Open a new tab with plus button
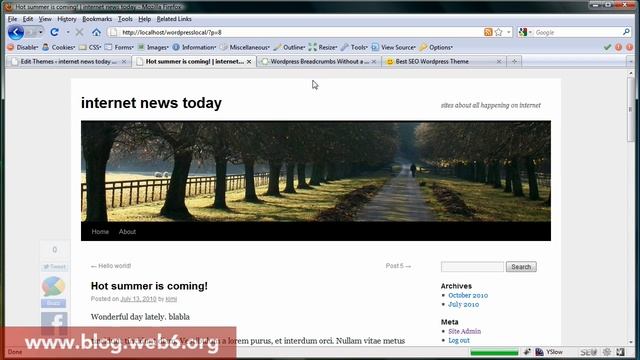Screen dimensions: 640x360 click(514, 62)
